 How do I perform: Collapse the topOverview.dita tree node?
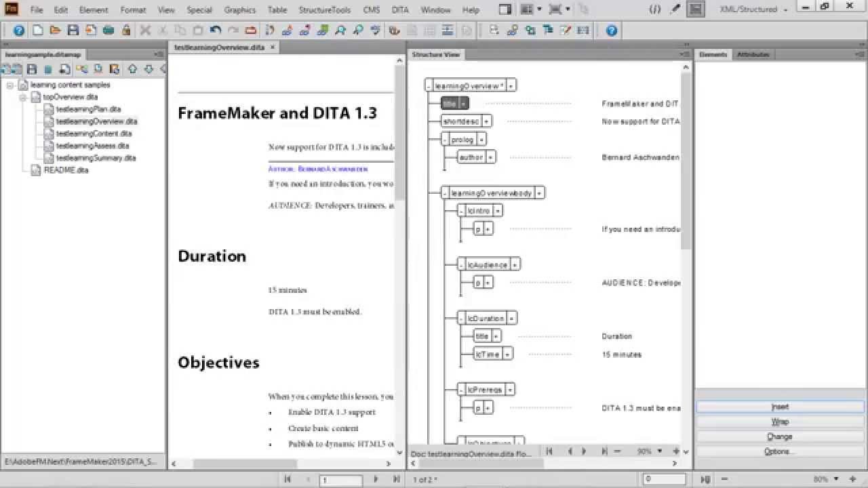click(22, 97)
